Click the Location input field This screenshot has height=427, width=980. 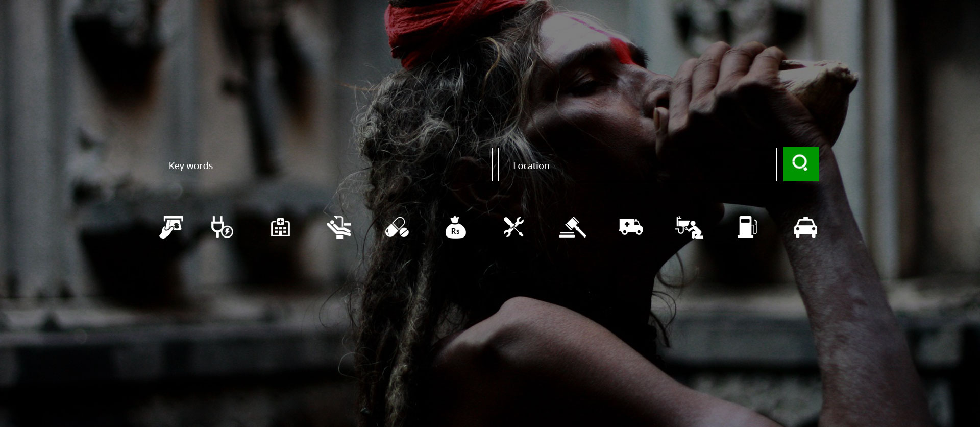[637, 164]
